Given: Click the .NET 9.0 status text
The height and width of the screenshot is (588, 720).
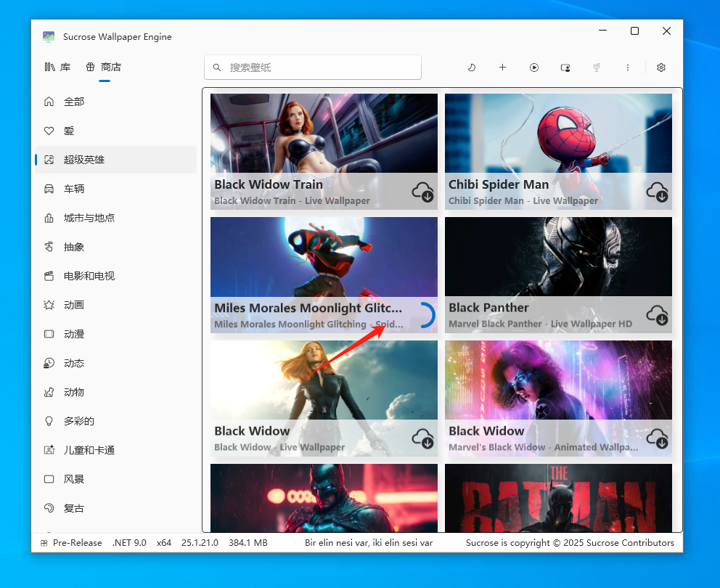Looking at the screenshot, I should [129, 542].
